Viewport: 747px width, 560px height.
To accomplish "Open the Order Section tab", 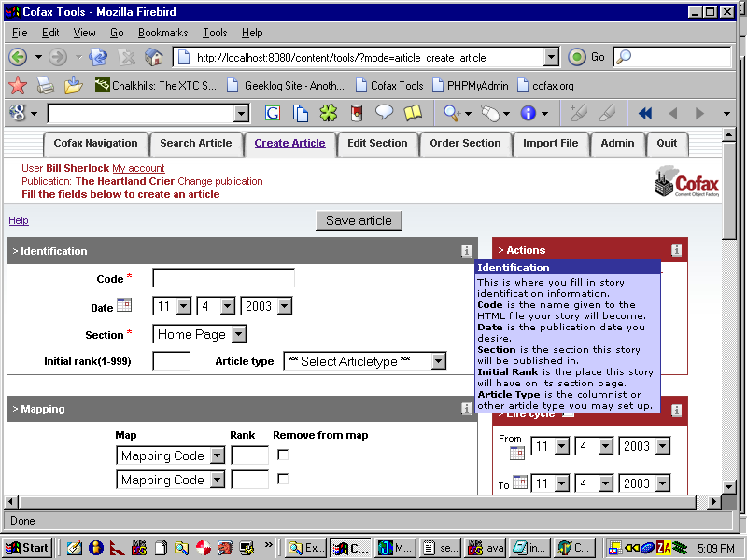I will [465, 144].
